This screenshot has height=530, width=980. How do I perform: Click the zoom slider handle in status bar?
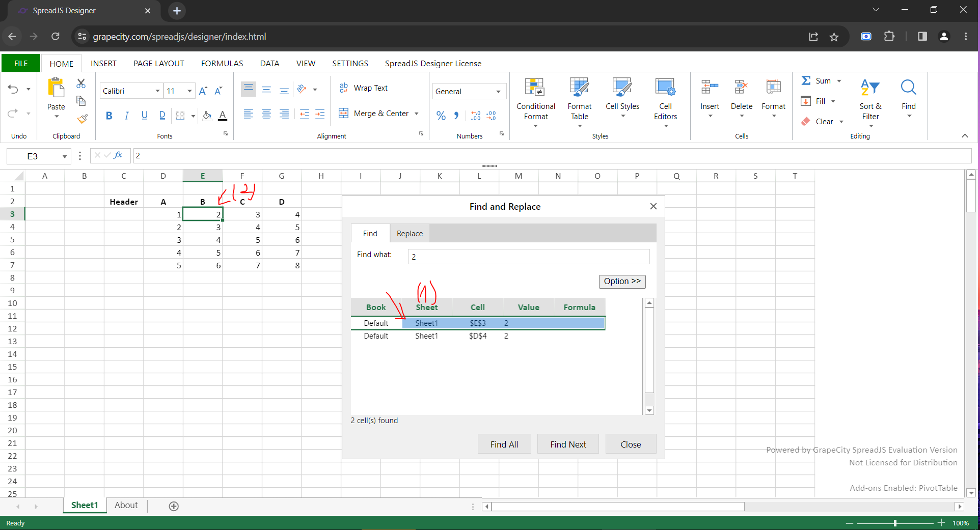[895, 523]
